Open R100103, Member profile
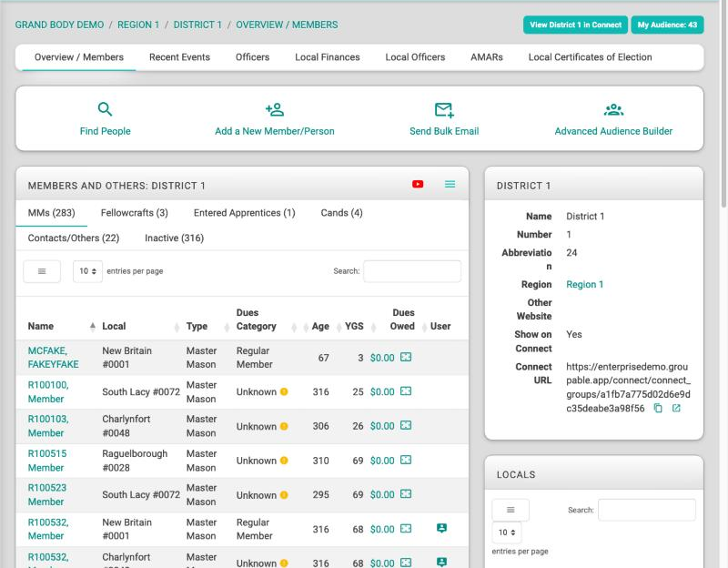The image size is (728, 568). pyautogui.click(x=48, y=426)
